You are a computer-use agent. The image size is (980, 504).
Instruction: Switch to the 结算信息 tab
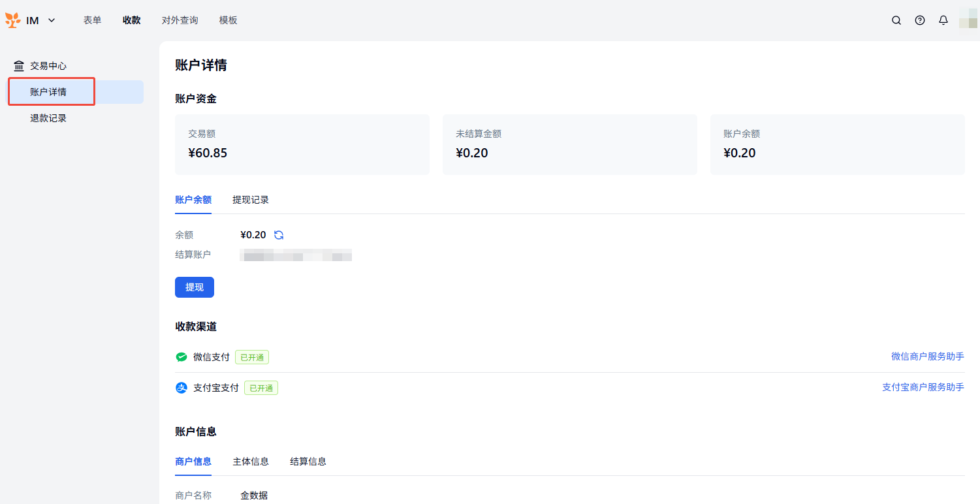coord(308,462)
